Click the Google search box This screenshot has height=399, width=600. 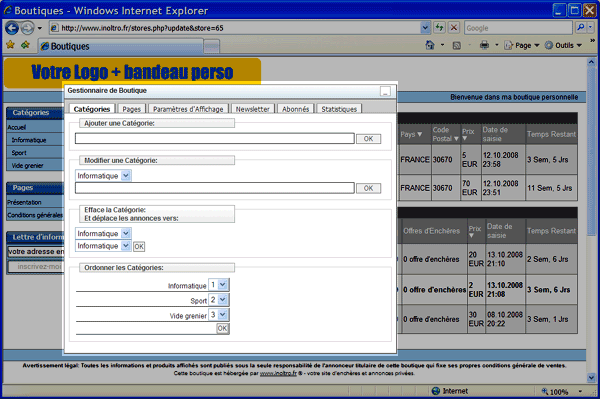(x=518, y=28)
